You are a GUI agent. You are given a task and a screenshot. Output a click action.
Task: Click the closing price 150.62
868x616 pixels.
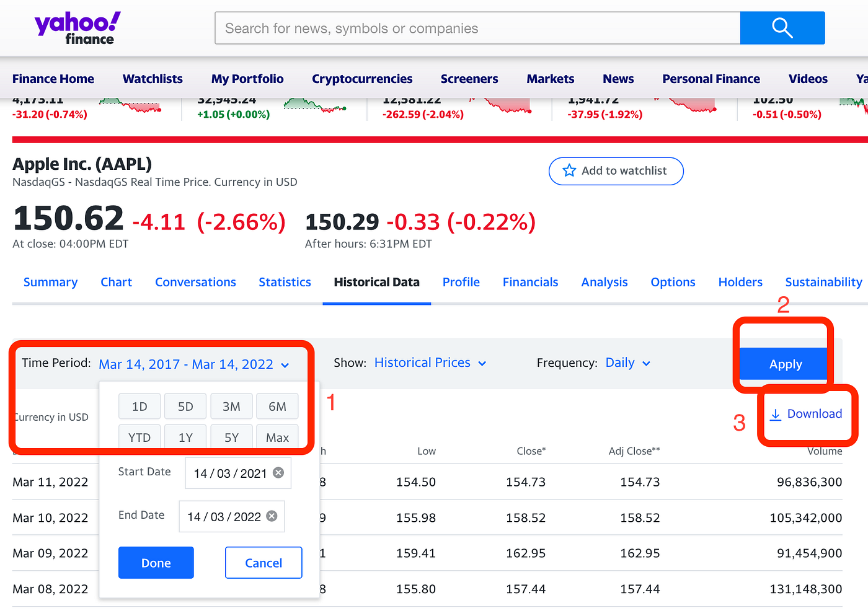69,219
